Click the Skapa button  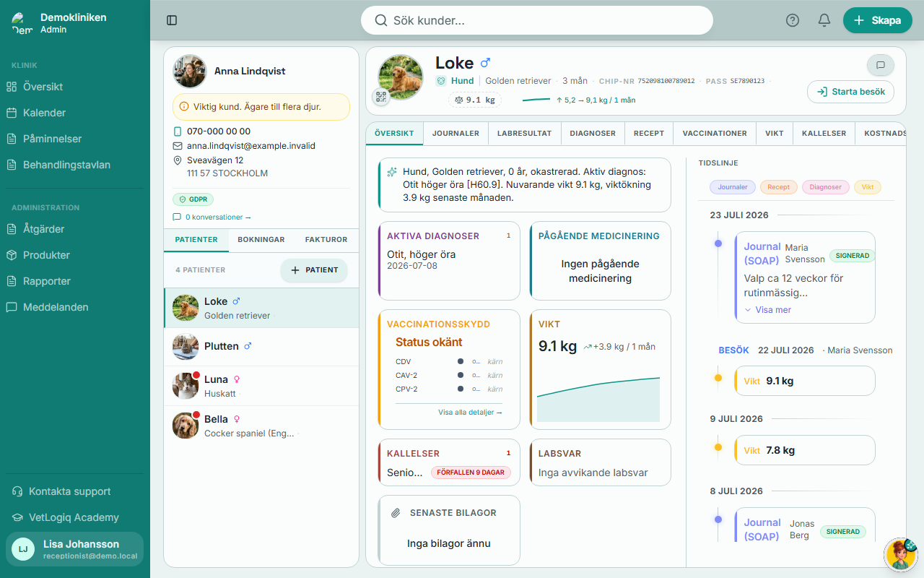coord(878,20)
